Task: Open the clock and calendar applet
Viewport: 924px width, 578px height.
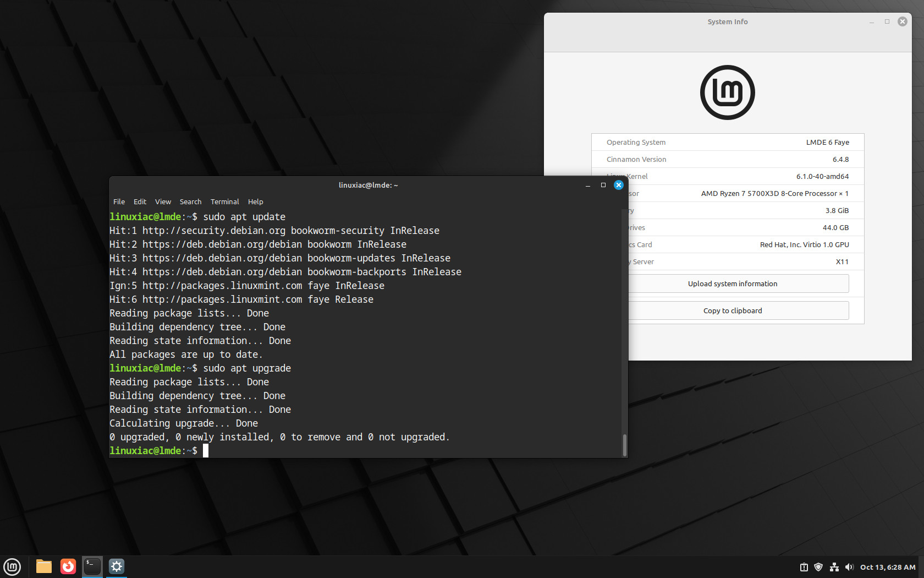Action: pos(887,567)
